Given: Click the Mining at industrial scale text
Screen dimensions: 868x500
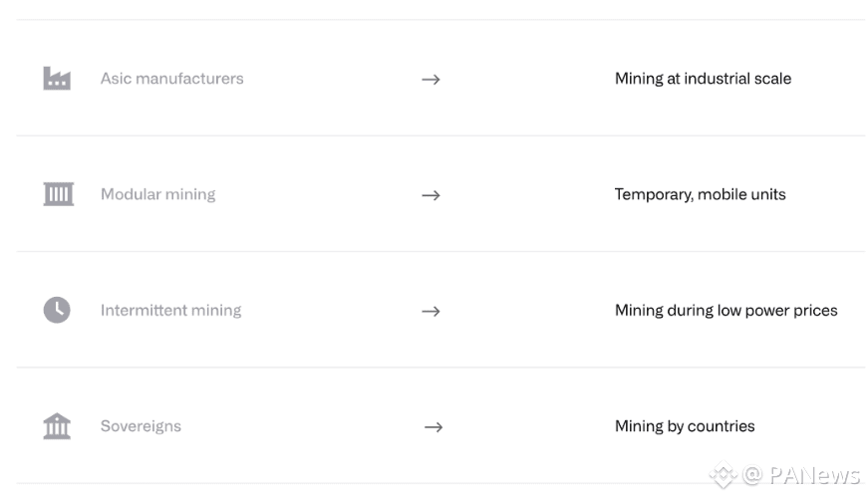Looking at the screenshot, I should [x=703, y=79].
